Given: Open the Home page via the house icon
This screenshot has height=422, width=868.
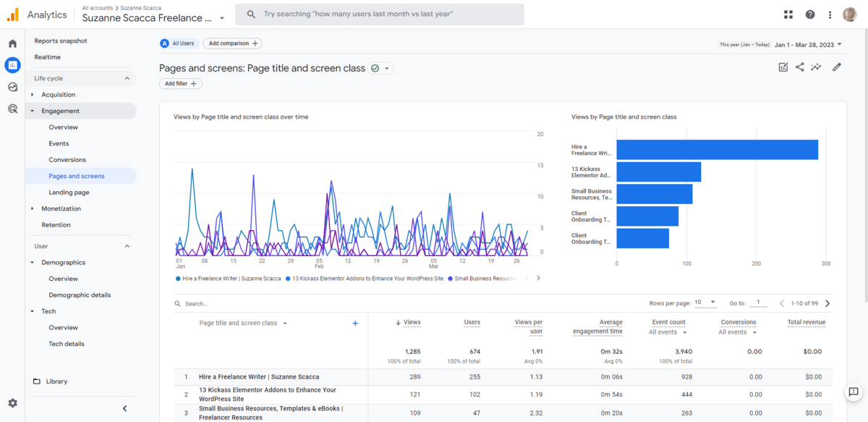Looking at the screenshot, I should click(12, 43).
